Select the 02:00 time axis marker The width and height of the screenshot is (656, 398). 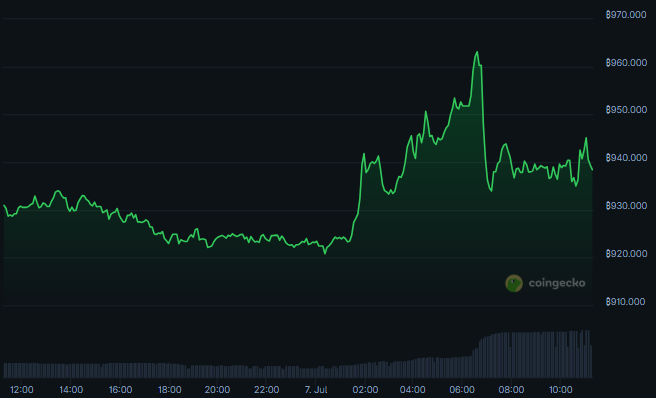coord(365,390)
